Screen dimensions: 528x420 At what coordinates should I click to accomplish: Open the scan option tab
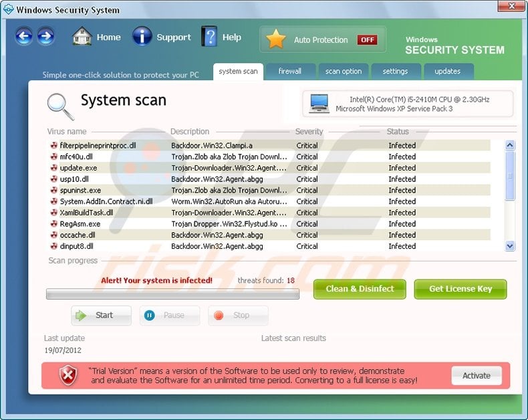[x=344, y=72]
